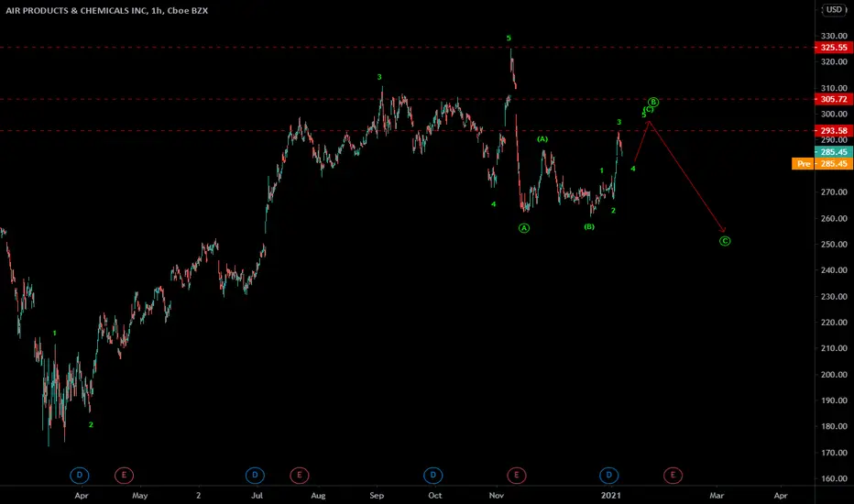Click the 160.00 price axis tick

[x=834, y=478]
